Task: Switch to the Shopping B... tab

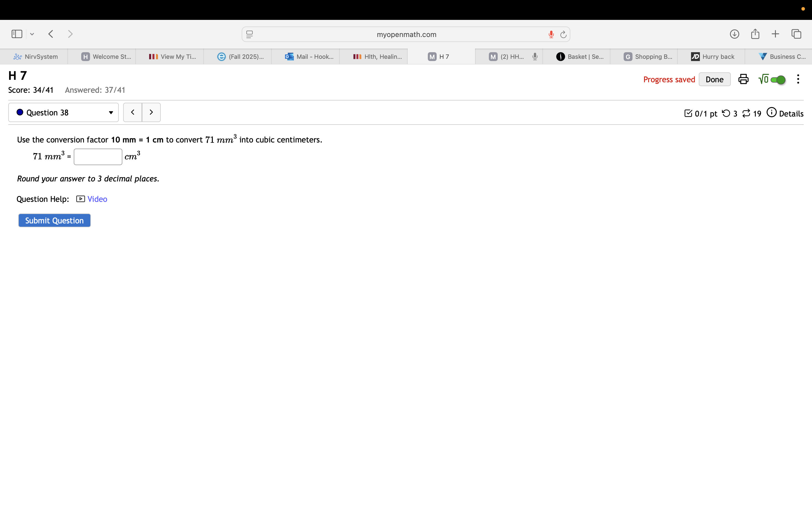Action: point(648,57)
